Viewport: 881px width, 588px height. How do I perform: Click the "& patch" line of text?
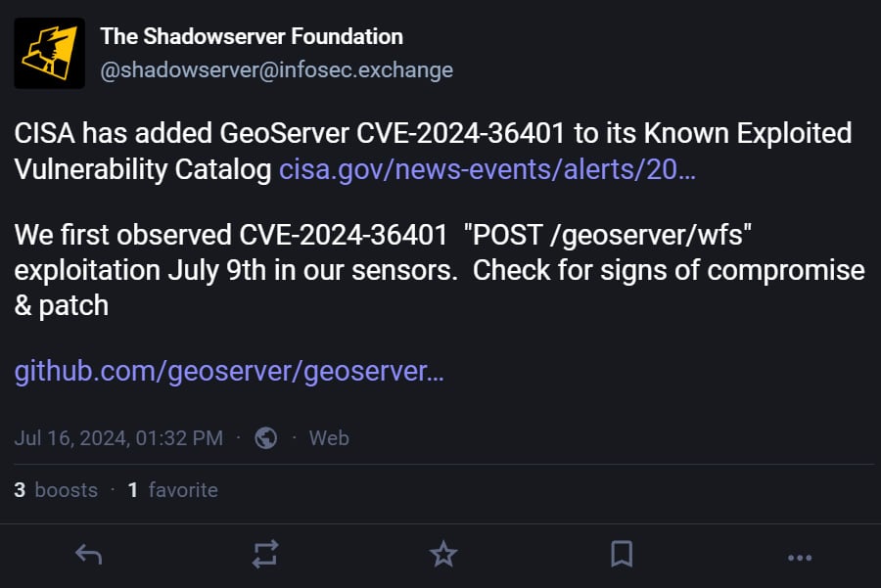61,305
